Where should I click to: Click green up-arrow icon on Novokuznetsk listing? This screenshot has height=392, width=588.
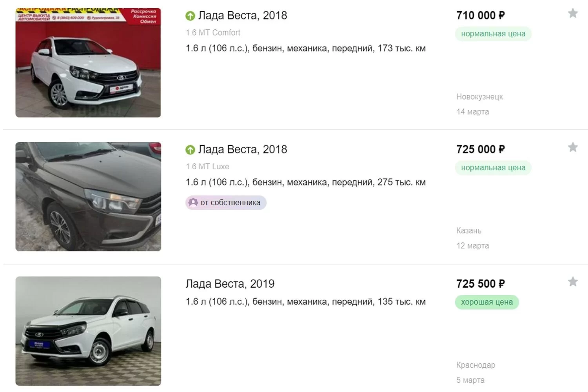(190, 16)
